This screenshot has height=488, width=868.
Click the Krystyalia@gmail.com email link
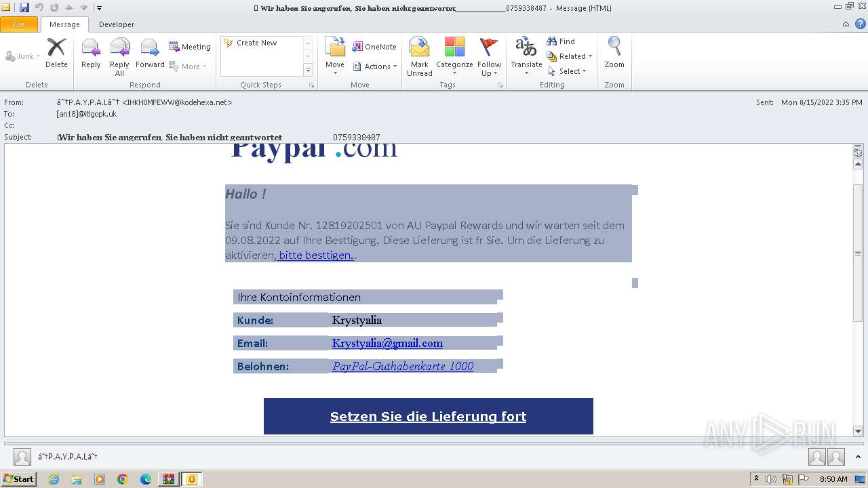click(x=387, y=343)
